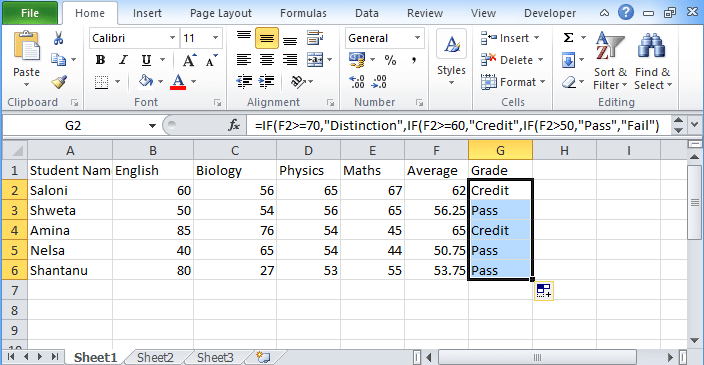Switch to Sheet2 worksheet
This screenshot has width=704, height=365.
pos(155,357)
